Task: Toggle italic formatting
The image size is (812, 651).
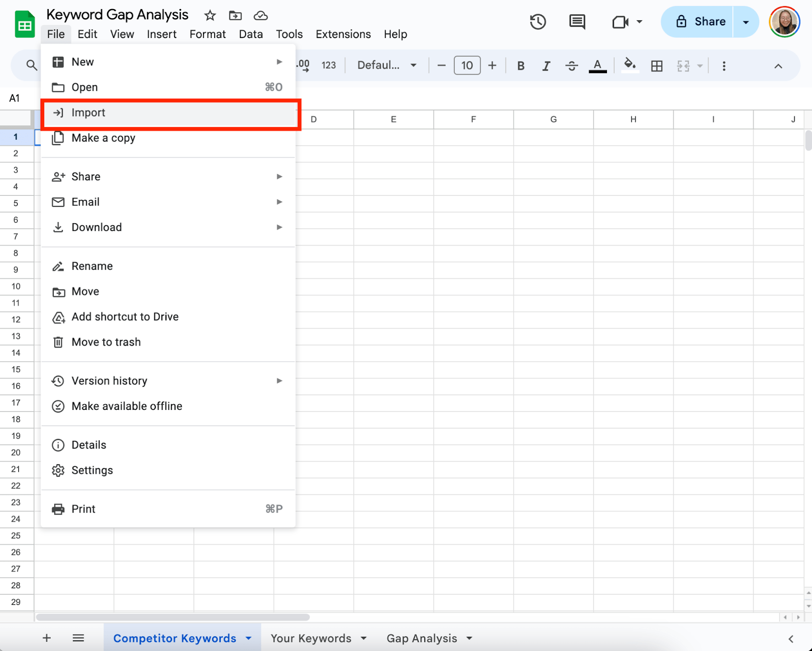Action: (546, 66)
